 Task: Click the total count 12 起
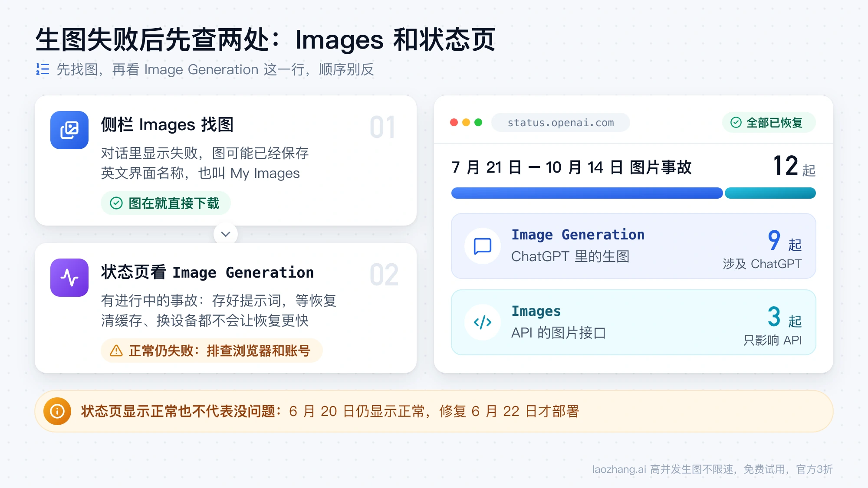coord(794,166)
